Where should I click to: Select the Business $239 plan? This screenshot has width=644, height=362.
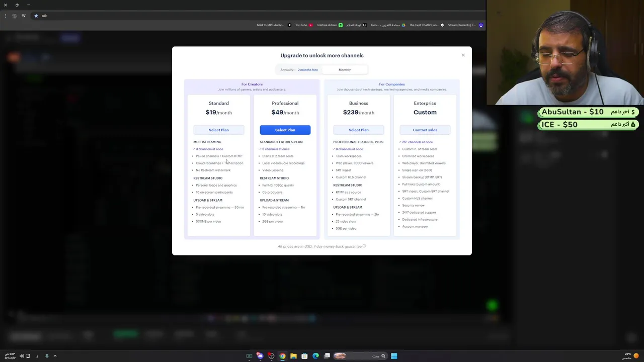[359, 130]
